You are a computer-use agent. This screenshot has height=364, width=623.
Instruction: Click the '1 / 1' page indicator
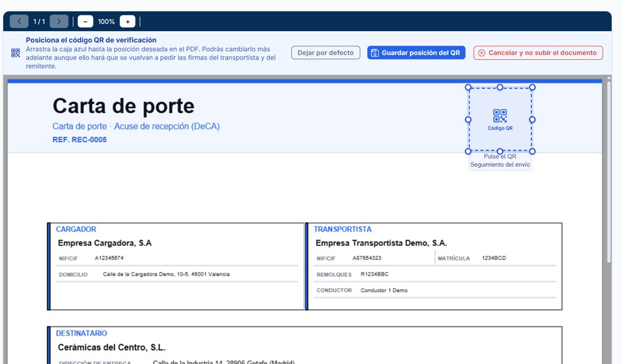point(39,22)
